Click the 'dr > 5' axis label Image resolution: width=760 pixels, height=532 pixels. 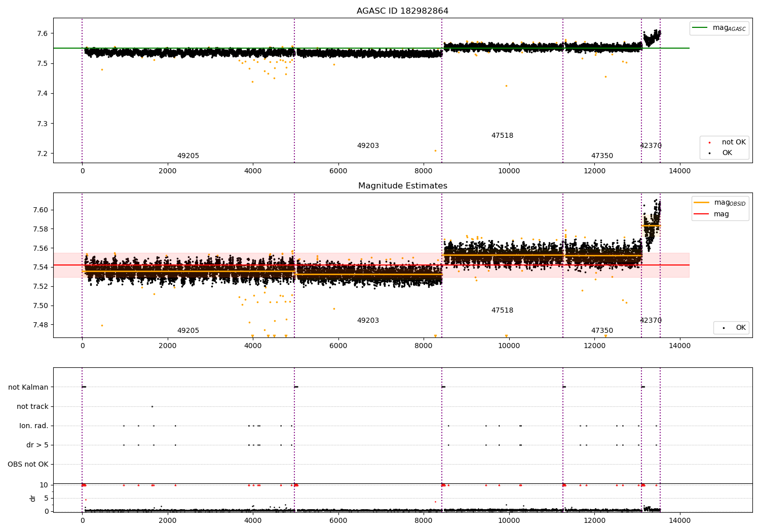coord(37,445)
